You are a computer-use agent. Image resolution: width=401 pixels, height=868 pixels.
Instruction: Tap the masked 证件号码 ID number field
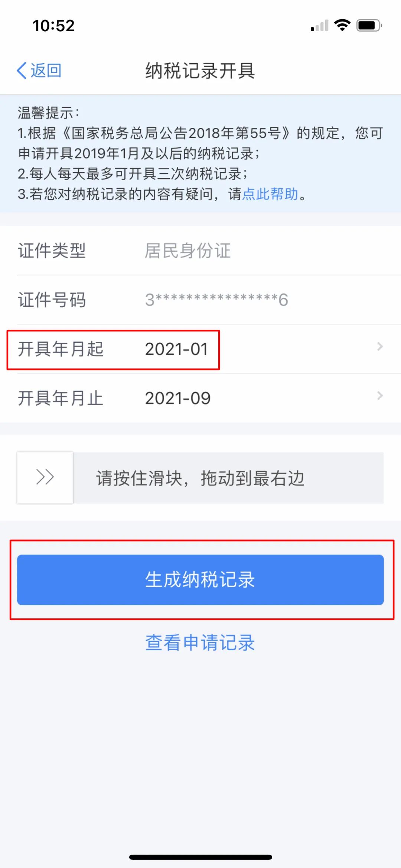[216, 300]
